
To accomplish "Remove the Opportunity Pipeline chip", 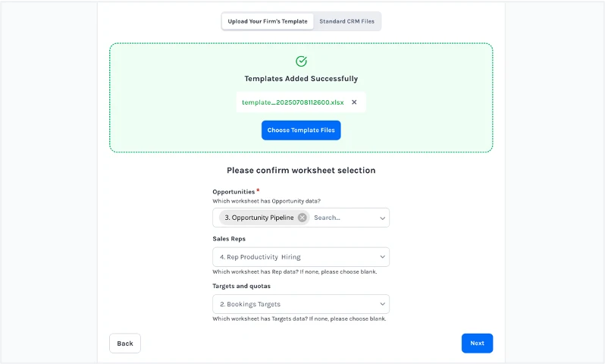I will tap(302, 218).
